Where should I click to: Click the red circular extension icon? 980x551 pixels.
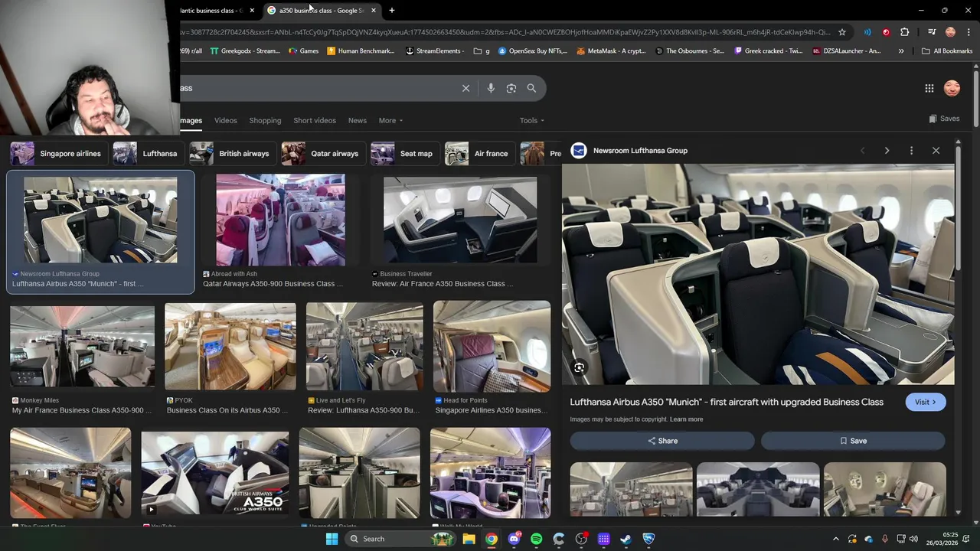[886, 32]
